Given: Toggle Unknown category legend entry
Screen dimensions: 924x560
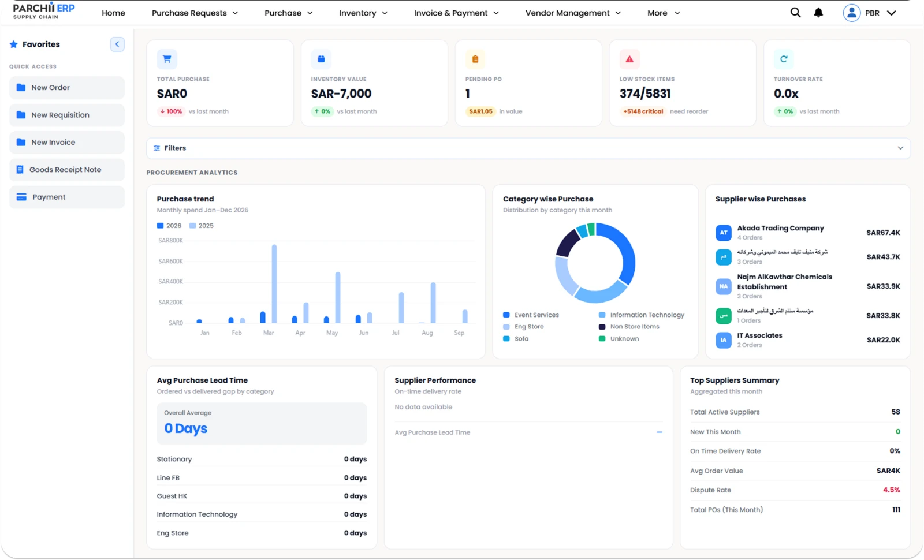Looking at the screenshot, I should tap(619, 339).
